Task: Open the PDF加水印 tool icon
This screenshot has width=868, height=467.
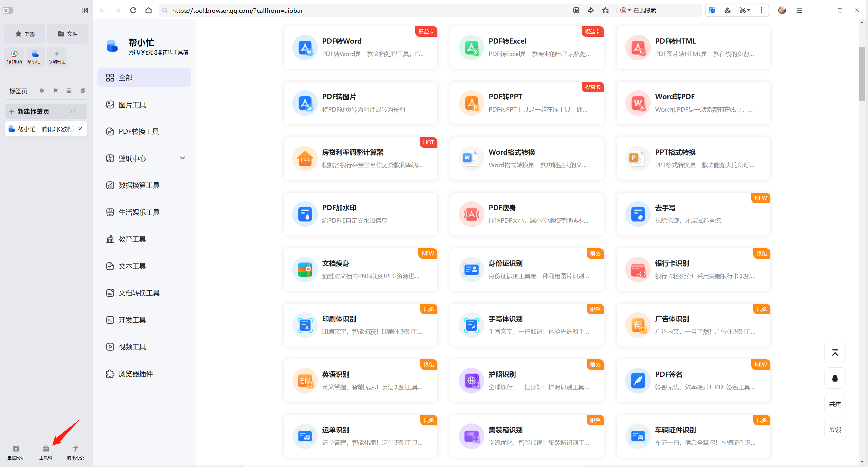Action: point(305,214)
